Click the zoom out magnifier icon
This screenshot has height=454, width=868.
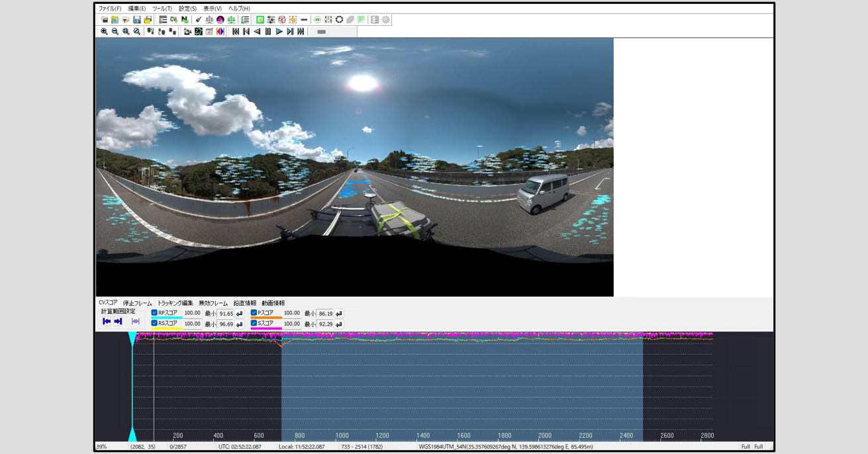click(115, 32)
